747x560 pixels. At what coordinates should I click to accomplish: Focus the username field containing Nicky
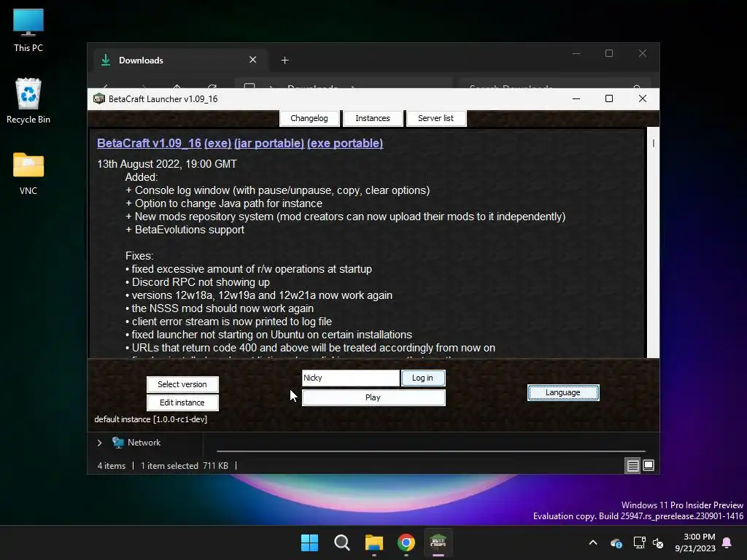[x=351, y=378]
